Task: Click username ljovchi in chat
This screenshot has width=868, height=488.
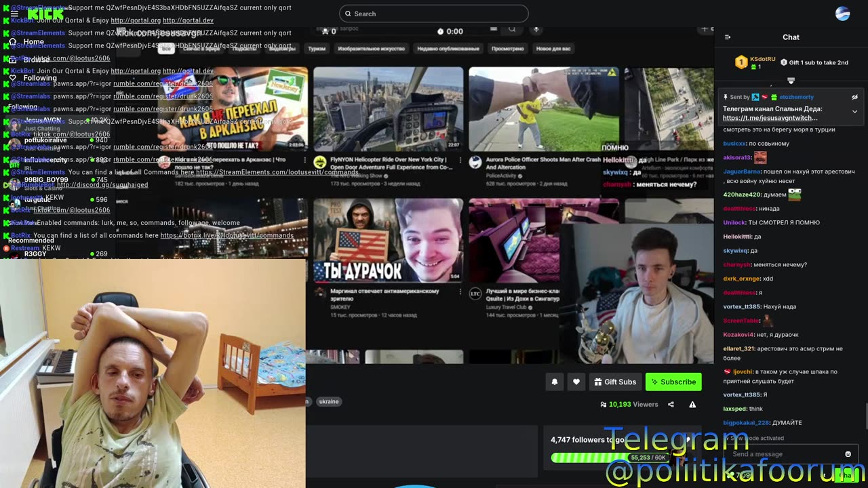Action: [x=741, y=371]
